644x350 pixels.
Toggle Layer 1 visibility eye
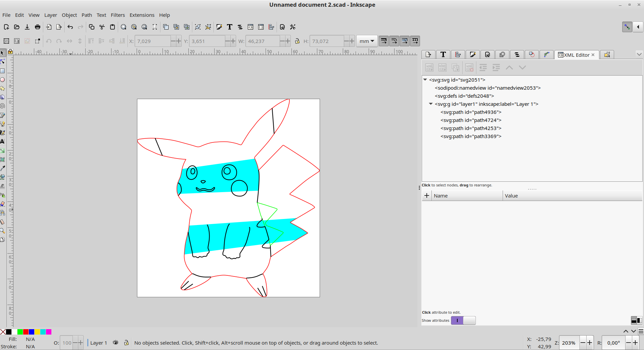[x=116, y=343]
